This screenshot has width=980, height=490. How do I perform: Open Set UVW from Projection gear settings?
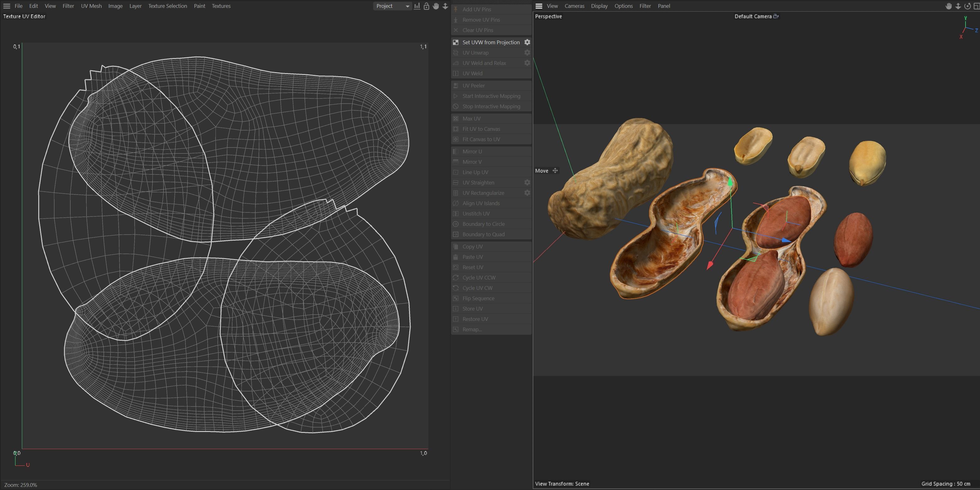527,42
